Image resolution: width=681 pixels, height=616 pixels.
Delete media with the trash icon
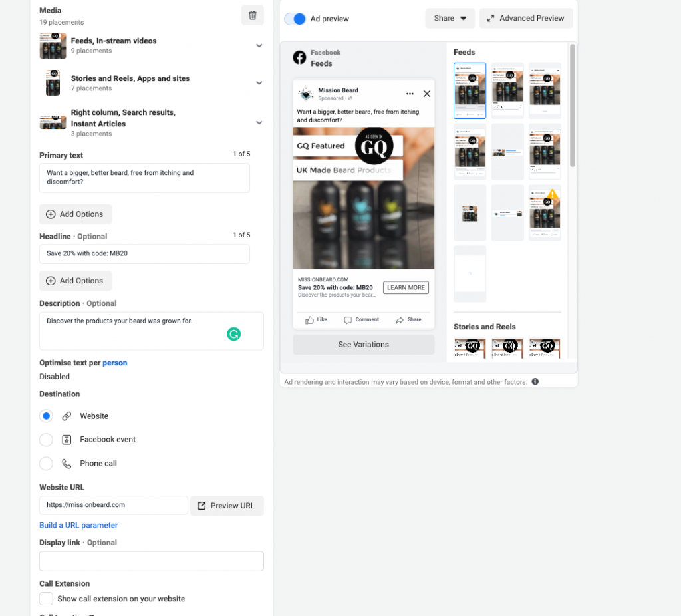point(252,16)
